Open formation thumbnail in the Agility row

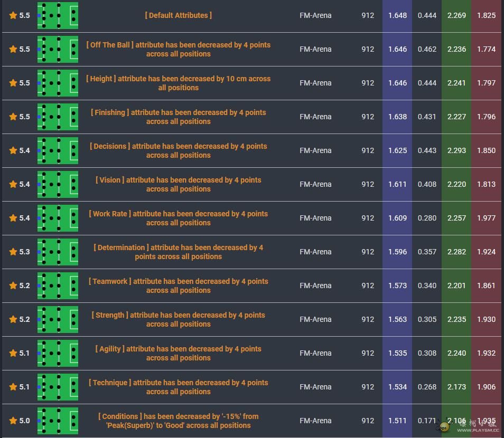[58, 353]
